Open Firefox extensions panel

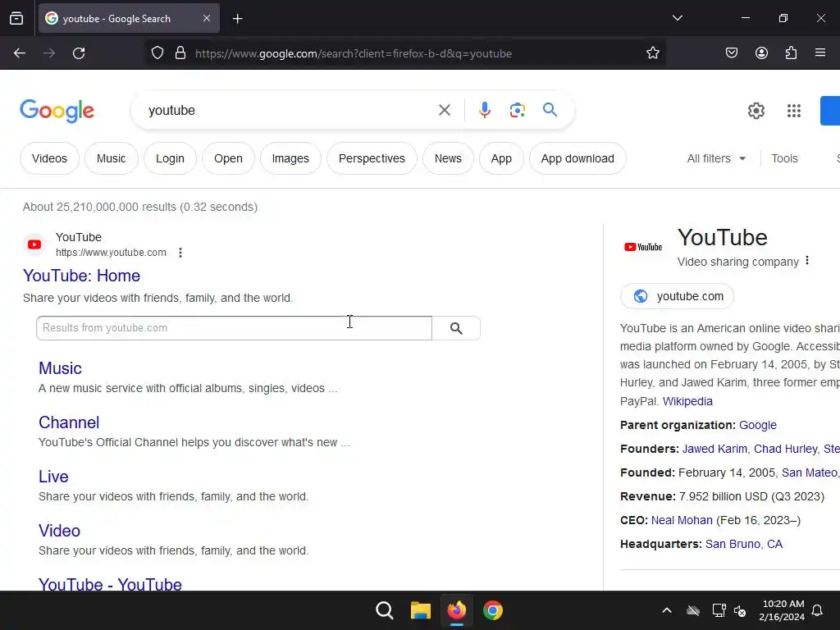point(791,53)
